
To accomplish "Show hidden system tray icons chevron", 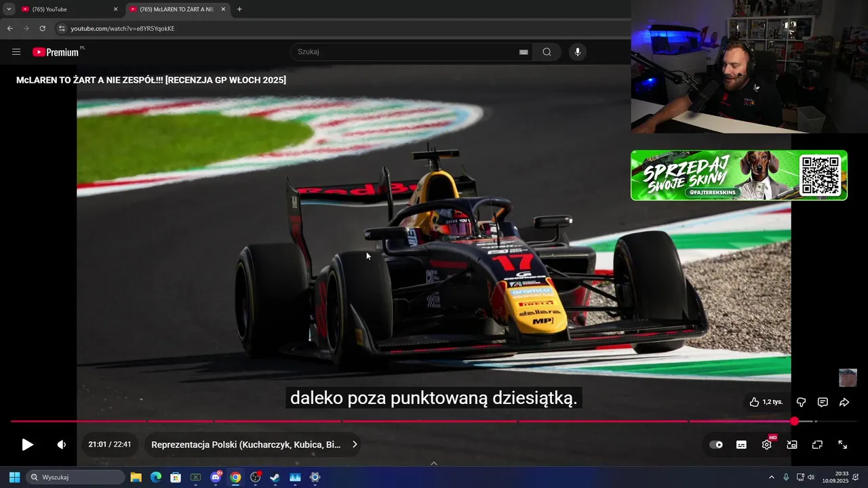I will [x=771, y=477].
